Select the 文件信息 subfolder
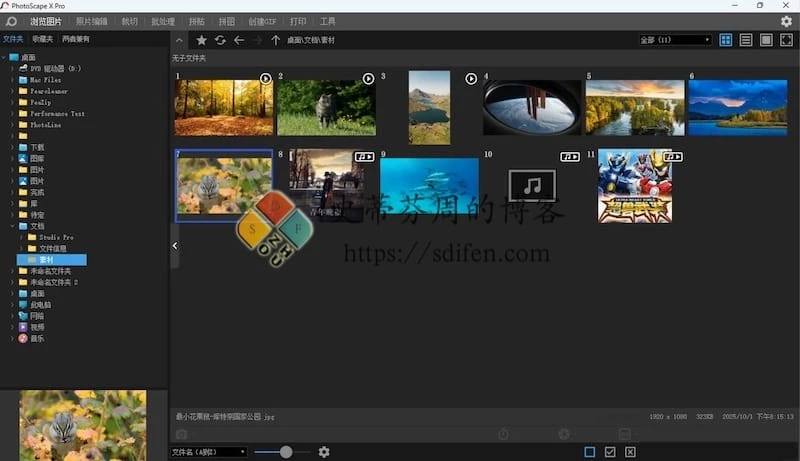The width and height of the screenshot is (800, 461). click(x=53, y=248)
